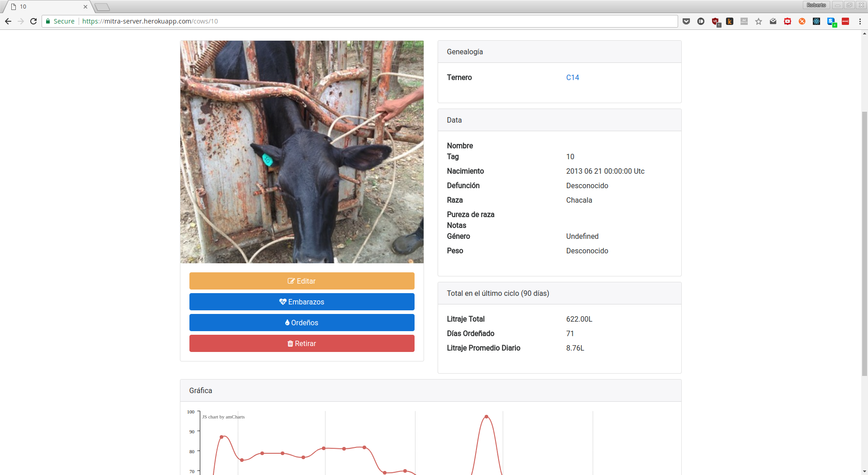Click the Data panel header
The width and height of the screenshot is (868, 475).
(559, 120)
